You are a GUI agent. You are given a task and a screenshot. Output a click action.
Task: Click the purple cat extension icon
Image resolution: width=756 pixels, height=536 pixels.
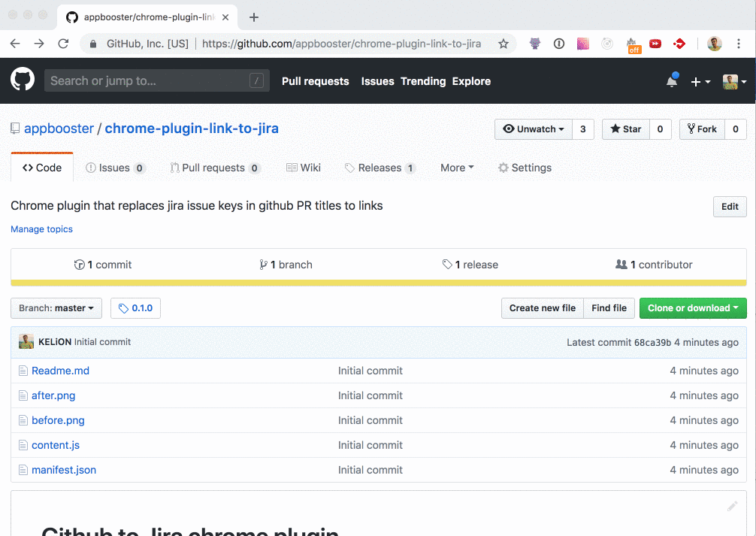[535, 44]
